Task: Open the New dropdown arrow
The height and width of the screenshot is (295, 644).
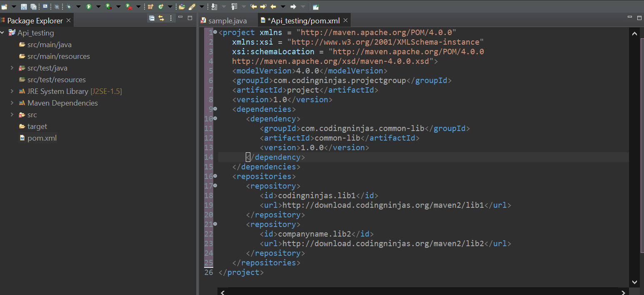Action: tap(14, 6)
